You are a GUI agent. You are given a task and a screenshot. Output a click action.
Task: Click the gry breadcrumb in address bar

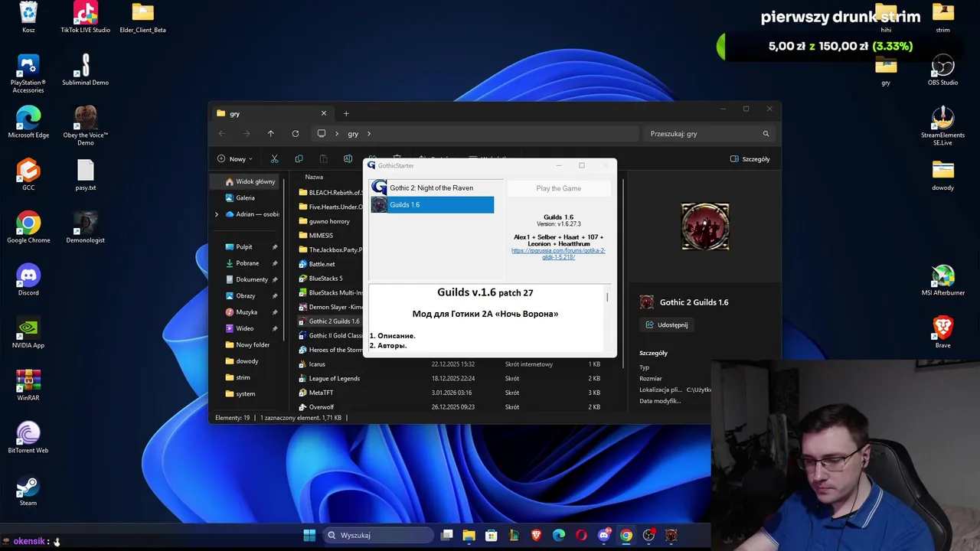(353, 133)
